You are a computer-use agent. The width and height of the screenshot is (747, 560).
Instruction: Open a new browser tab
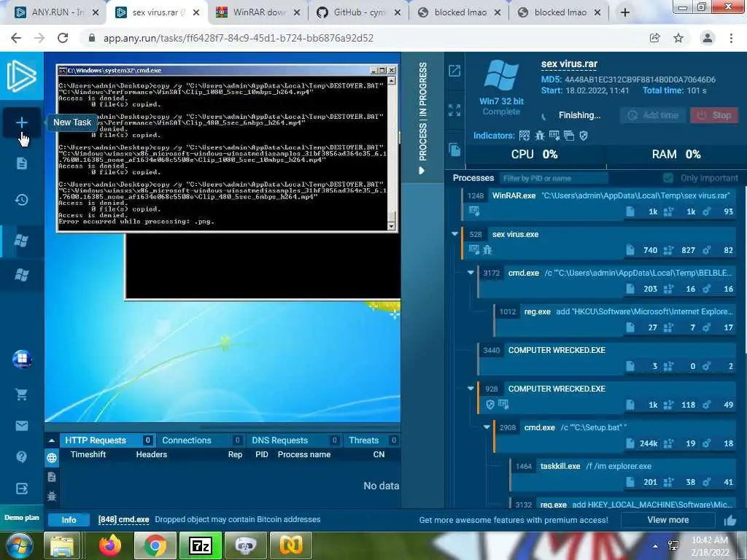[625, 12]
